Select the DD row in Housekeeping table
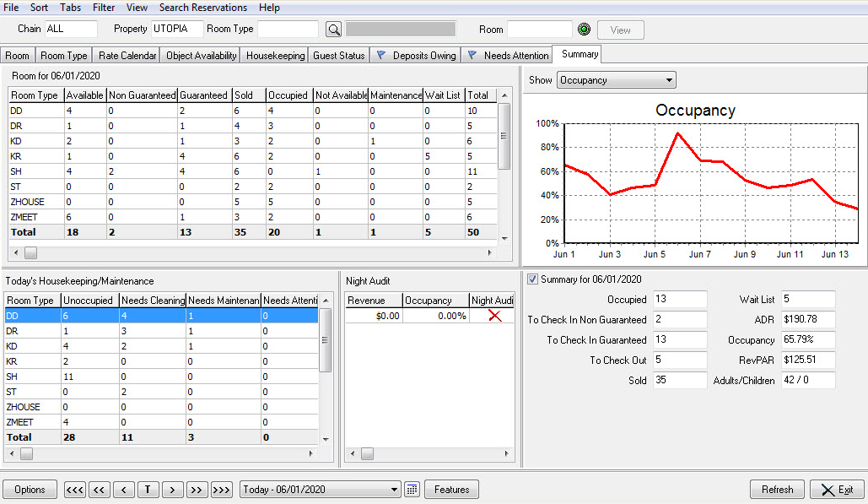 161,316
